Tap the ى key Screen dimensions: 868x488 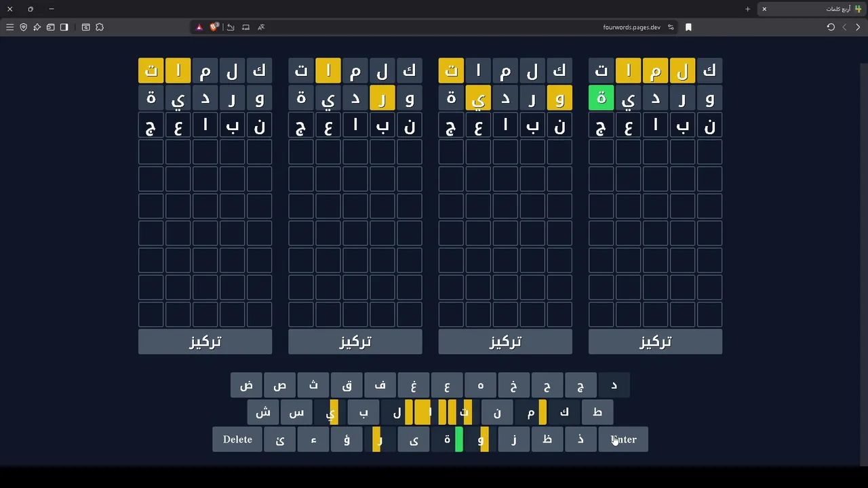[x=414, y=439]
